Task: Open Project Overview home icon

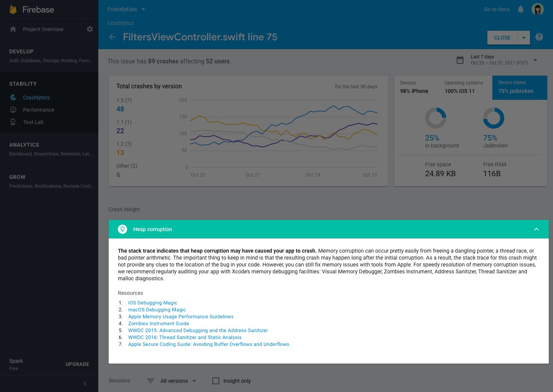Action: point(13,29)
